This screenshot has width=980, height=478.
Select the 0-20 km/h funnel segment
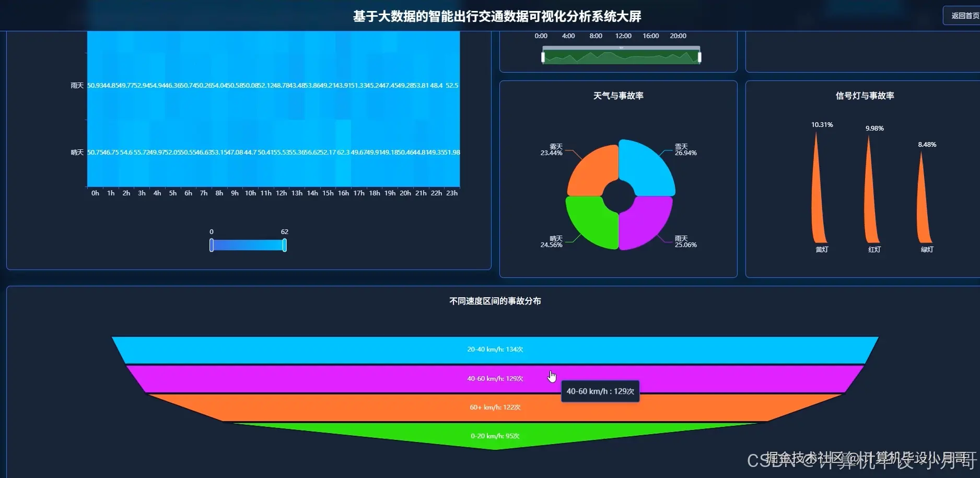[x=495, y=435]
